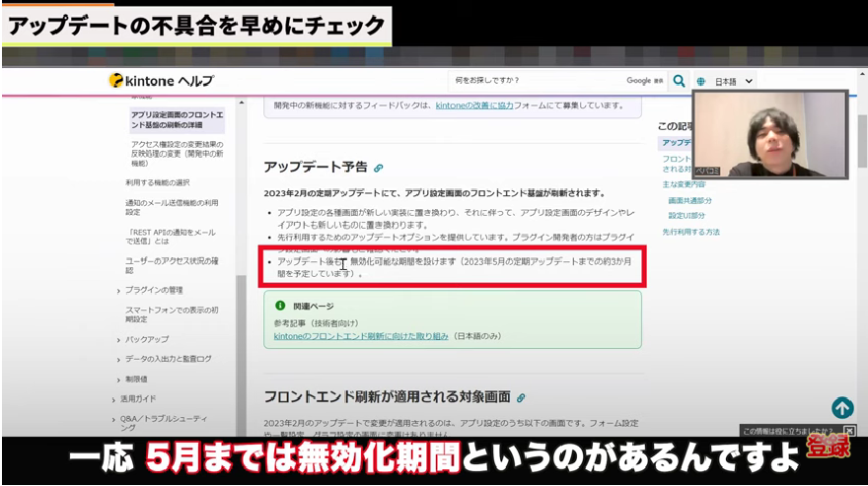
Task: Open kintoneのフロントエンド刷新に向けた取り組み link
Action: [361, 336]
